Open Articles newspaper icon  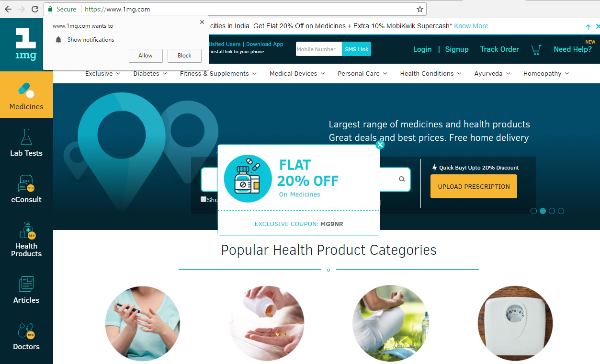coord(26,284)
